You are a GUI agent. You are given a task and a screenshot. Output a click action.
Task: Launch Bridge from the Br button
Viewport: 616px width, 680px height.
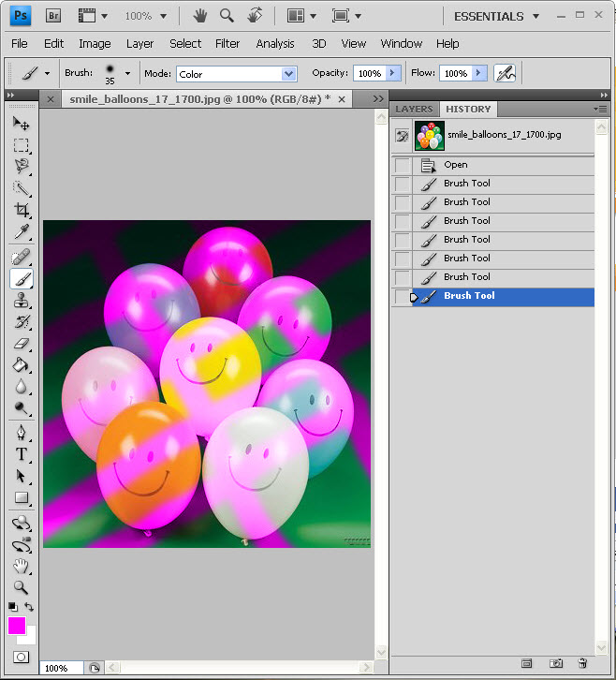(54, 16)
